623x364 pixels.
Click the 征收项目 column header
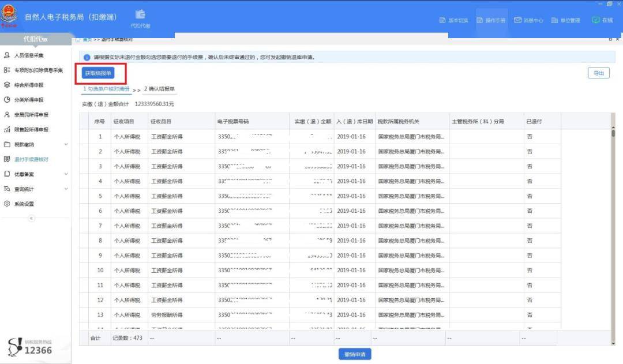click(129, 122)
